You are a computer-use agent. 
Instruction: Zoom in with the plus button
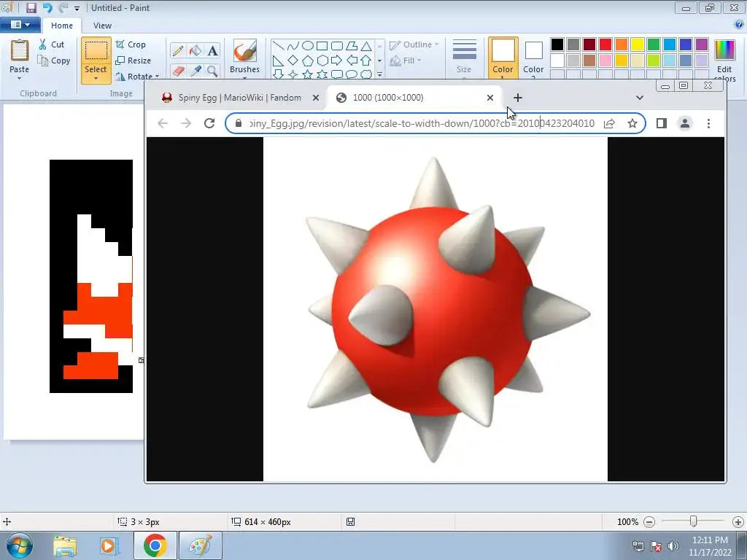[738, 522]
